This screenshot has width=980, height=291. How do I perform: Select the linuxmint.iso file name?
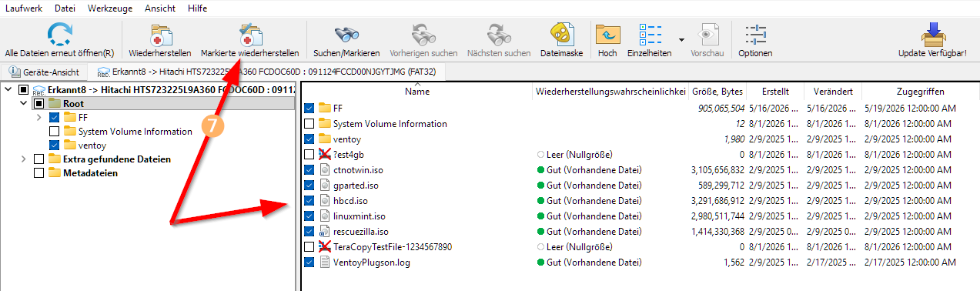(360, 216)
